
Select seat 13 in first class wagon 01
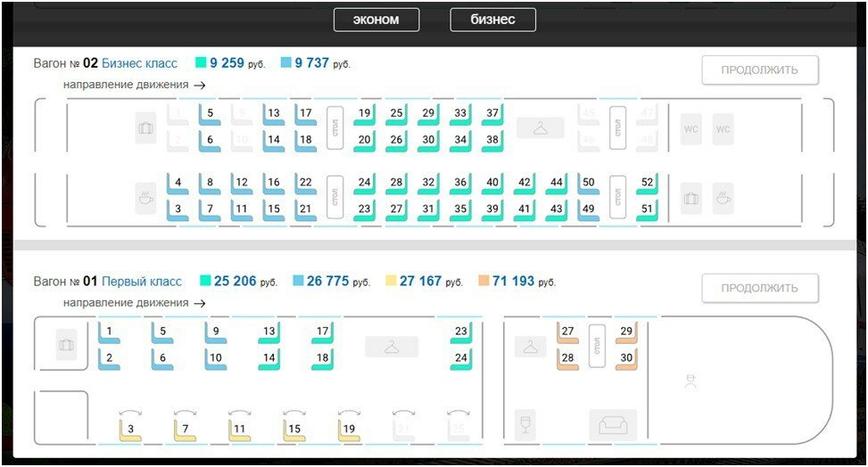pyautogui.click(x=269, y=332)
